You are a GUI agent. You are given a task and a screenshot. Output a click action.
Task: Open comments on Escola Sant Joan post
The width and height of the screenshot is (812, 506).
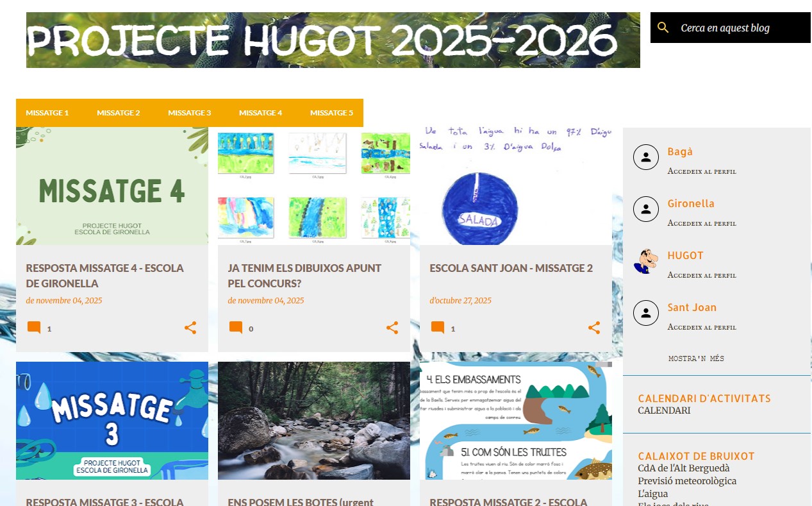438,328
